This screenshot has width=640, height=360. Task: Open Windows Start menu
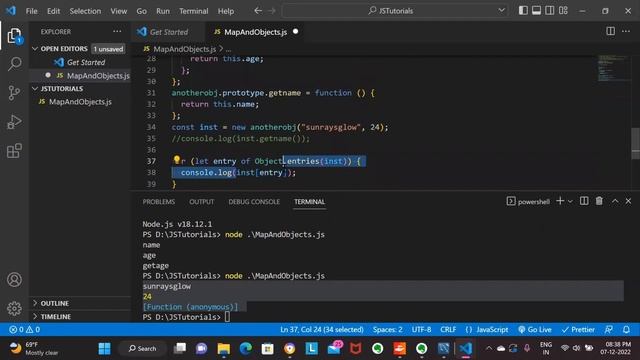coord(104,349)
